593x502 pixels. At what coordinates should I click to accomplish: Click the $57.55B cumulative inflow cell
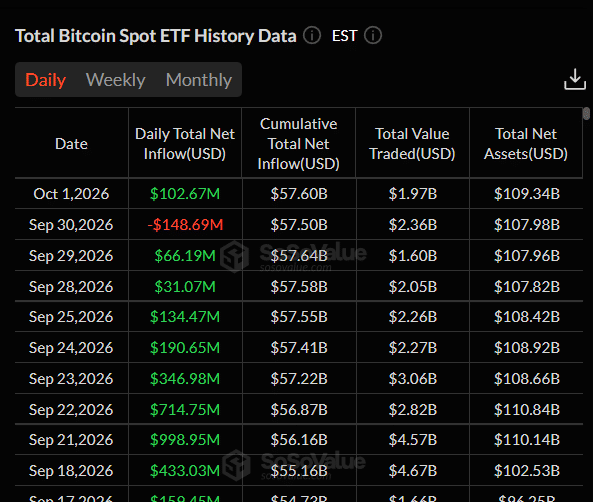tap(299, 317)
